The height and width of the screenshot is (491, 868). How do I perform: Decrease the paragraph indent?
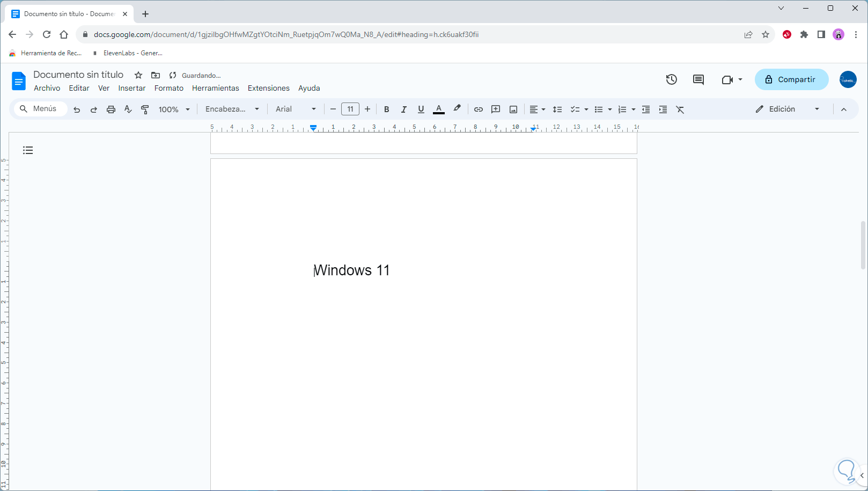click(x=646, y=109)
